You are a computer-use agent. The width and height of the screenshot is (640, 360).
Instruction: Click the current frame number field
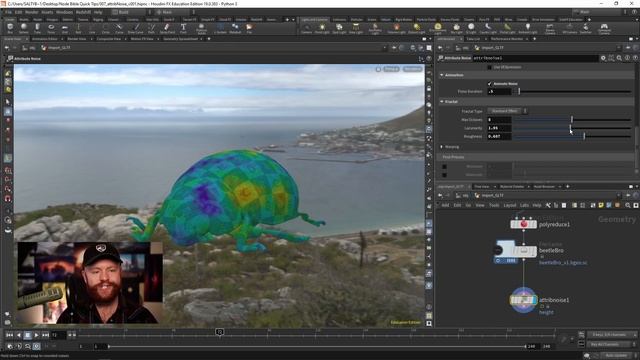click(58, 335)
